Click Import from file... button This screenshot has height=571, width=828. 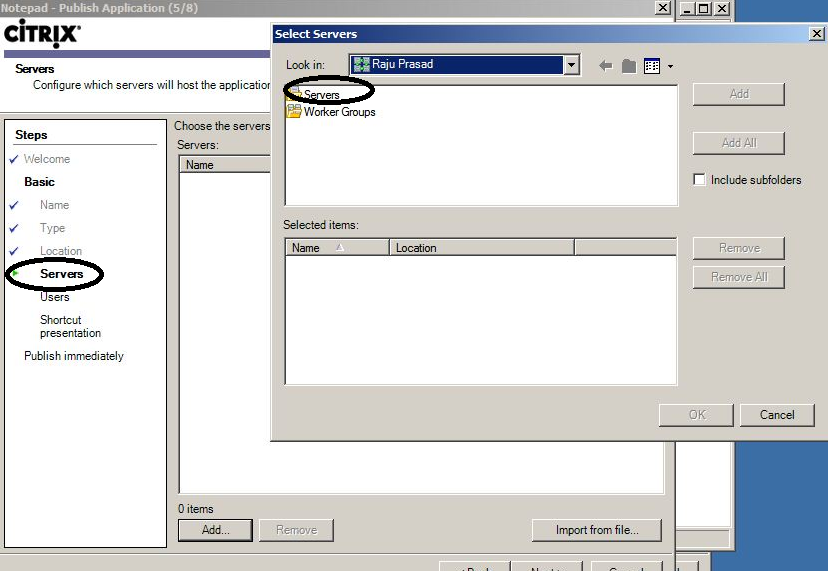pyautogui.click(x=597, y=530)
